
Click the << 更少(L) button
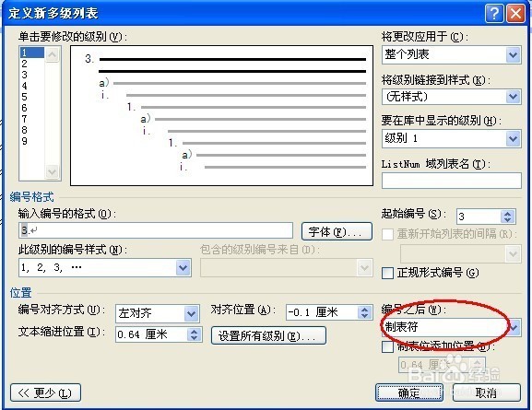45,393
